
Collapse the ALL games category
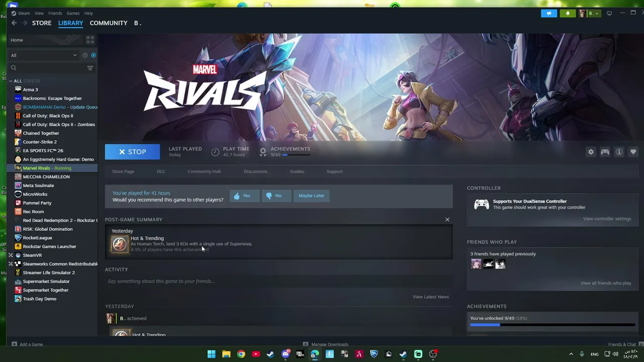[11, 81]
